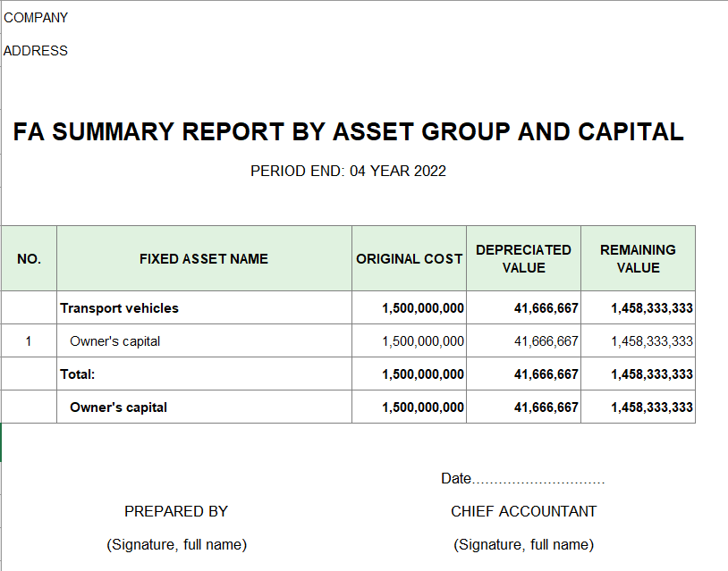Click the FA SUMMARY REPORT title
The width and height of the screenshot is (728, 571).
tap(348, 132)
